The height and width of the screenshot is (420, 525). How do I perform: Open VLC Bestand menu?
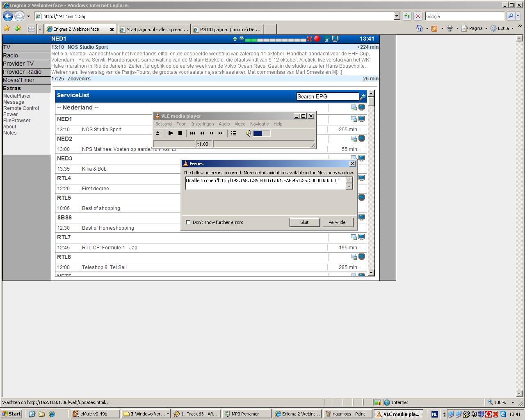click(x=163, y=124)
